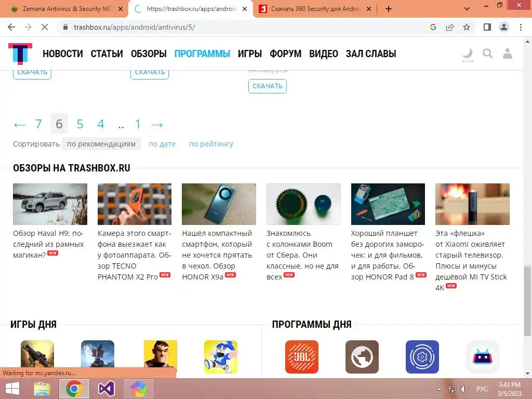Viewport: 532px width, 399px height.
Task: Open the site search magnifier icon
Action: point(487,54)
